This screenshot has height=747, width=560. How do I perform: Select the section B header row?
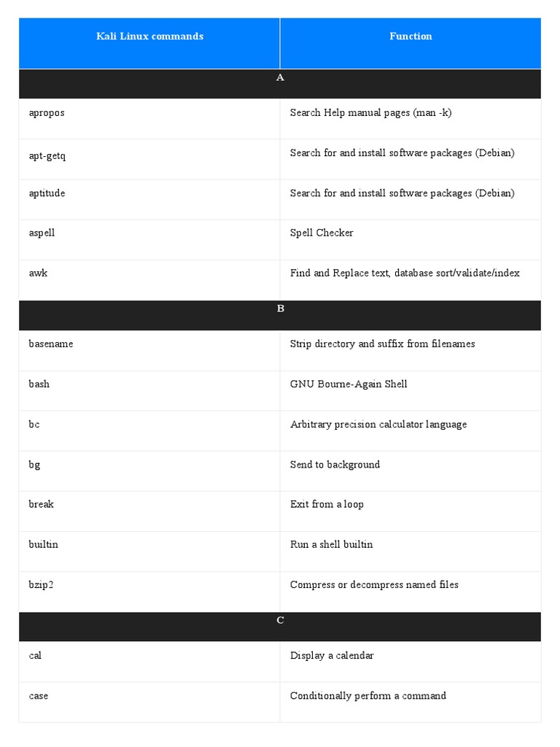pyautogui.click(x=280, y=315)
